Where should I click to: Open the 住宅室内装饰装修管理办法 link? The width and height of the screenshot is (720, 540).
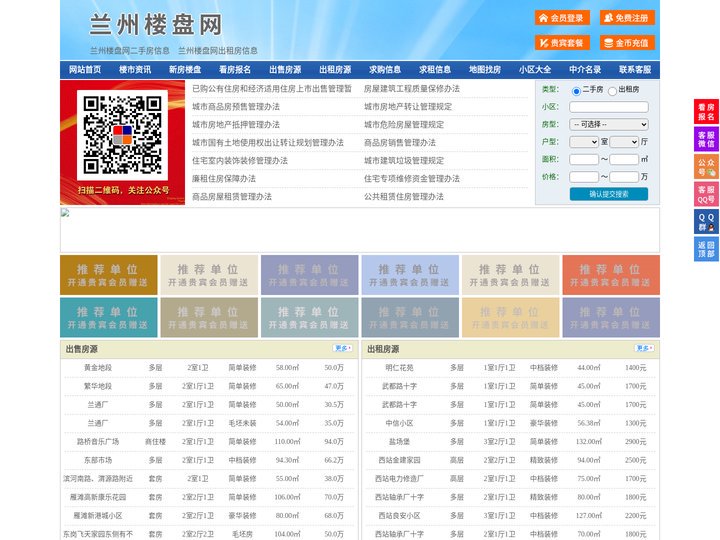tap(240, 161)
